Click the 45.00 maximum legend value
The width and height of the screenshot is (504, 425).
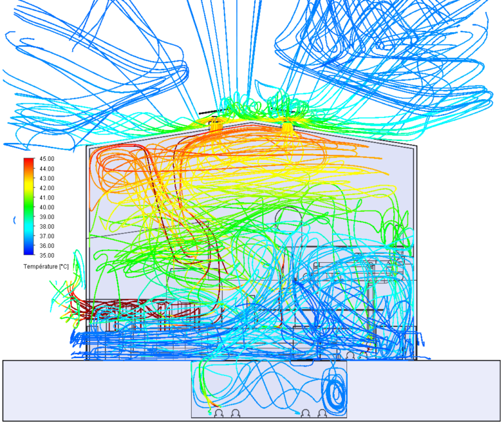point(47,159)
